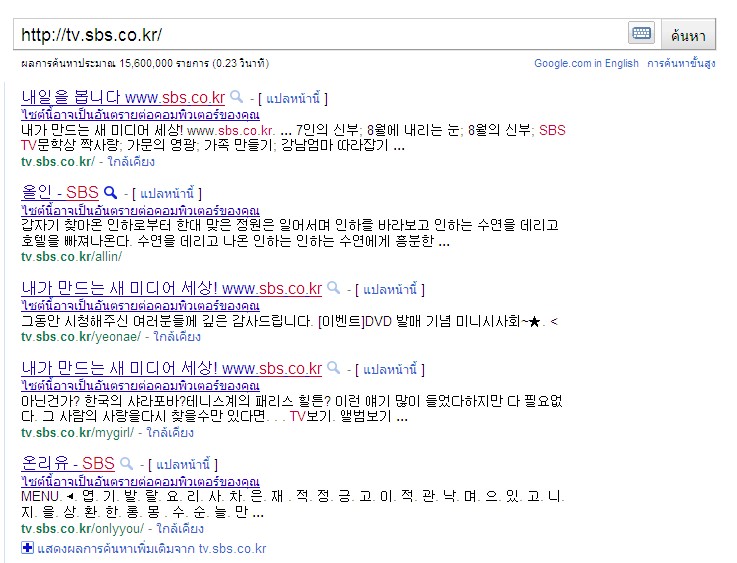This screenshot has width=737, height=563.
Task: Click แปลหน้านี้ for the 온리유 - SBS result
Action: pos(183,465)
